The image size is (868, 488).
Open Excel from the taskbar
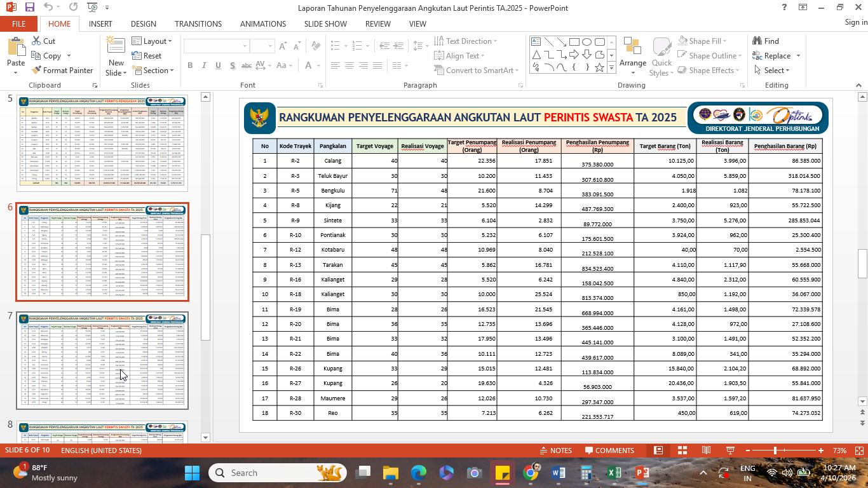pyautogui.click(x=614, y=473)
